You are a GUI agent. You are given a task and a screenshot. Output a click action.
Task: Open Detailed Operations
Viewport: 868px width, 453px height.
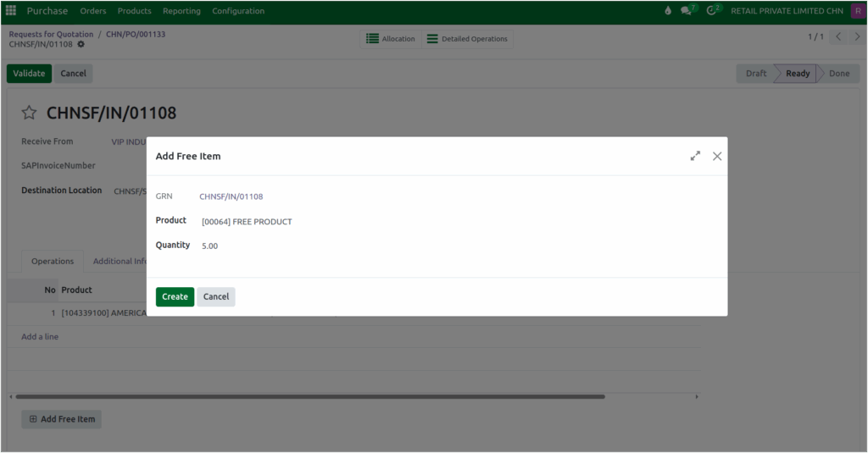click(467, 39)
